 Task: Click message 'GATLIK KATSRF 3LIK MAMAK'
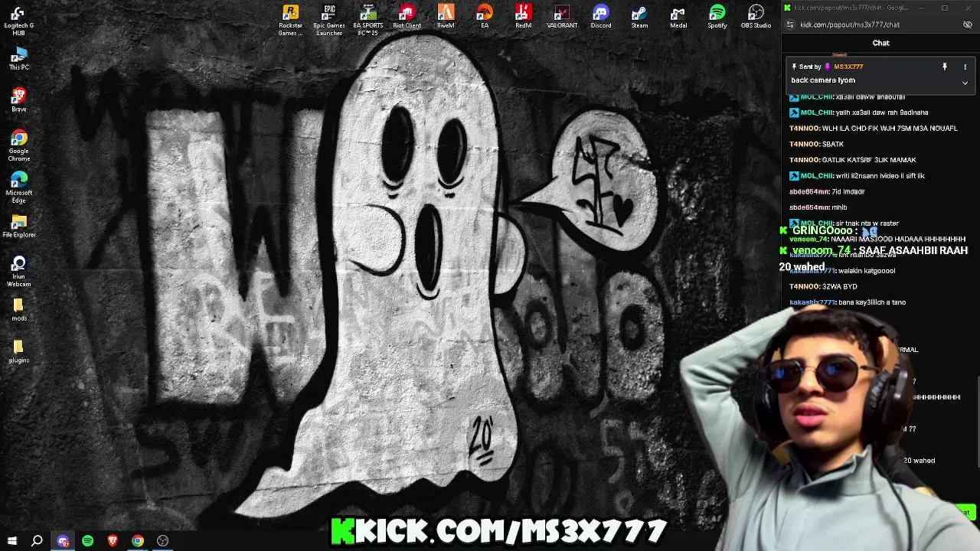(x=869, y=160)
